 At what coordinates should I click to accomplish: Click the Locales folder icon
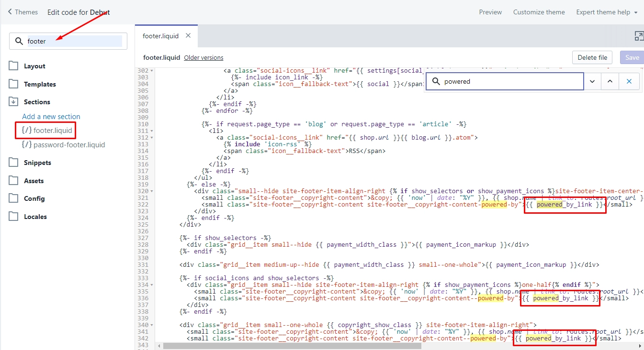click(x=13, y=216)
